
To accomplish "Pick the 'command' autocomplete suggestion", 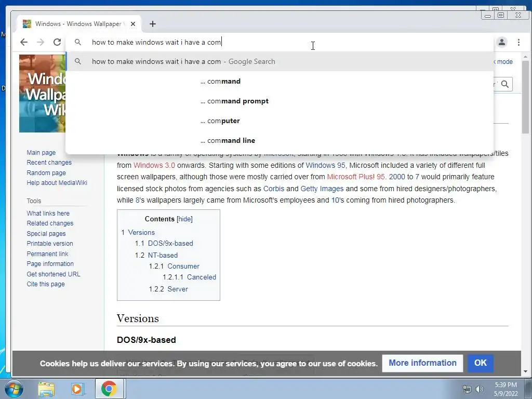I will click(280, 81).
